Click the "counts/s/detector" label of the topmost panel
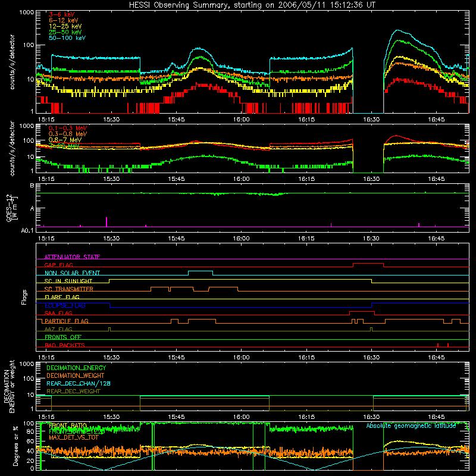 pyautogui.click(x=12, y=62)
